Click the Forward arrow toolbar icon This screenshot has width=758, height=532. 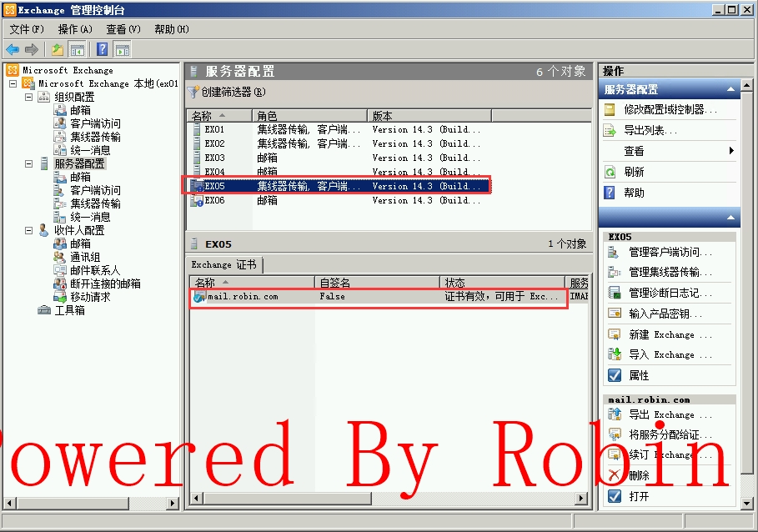click(32, 49)
